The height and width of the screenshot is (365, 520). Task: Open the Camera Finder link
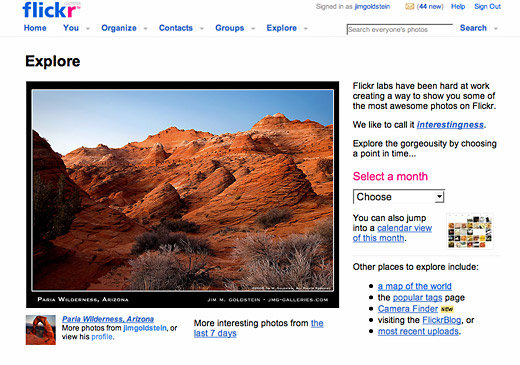pyautogui.click(x=408, y=309)
